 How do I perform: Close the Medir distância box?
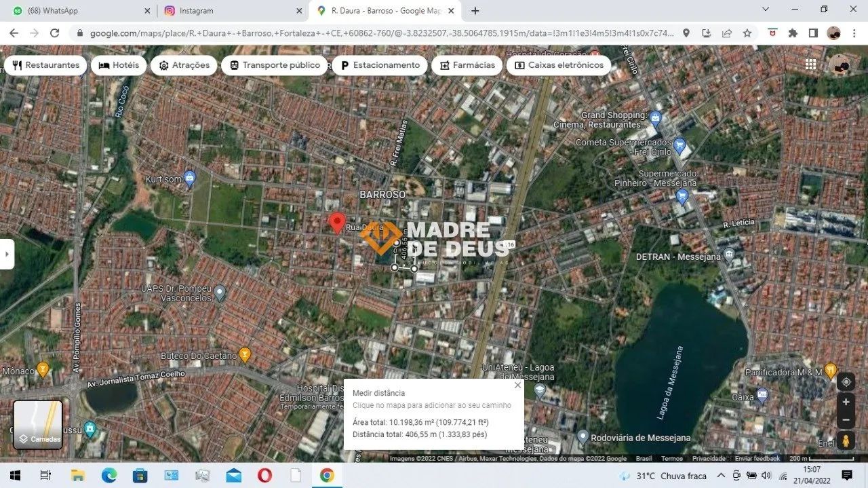pos(518,385)
